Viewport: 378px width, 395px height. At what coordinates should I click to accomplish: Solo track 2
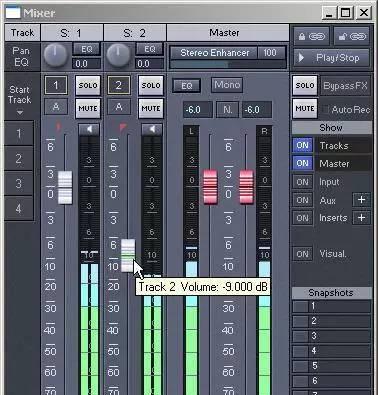click(151, 85)
